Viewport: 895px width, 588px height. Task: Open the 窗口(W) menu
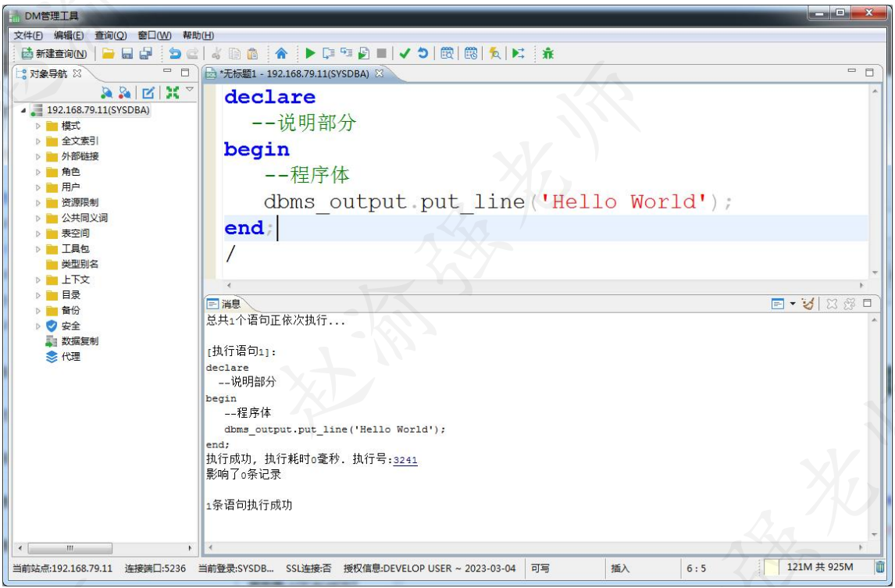coord(154,35)
